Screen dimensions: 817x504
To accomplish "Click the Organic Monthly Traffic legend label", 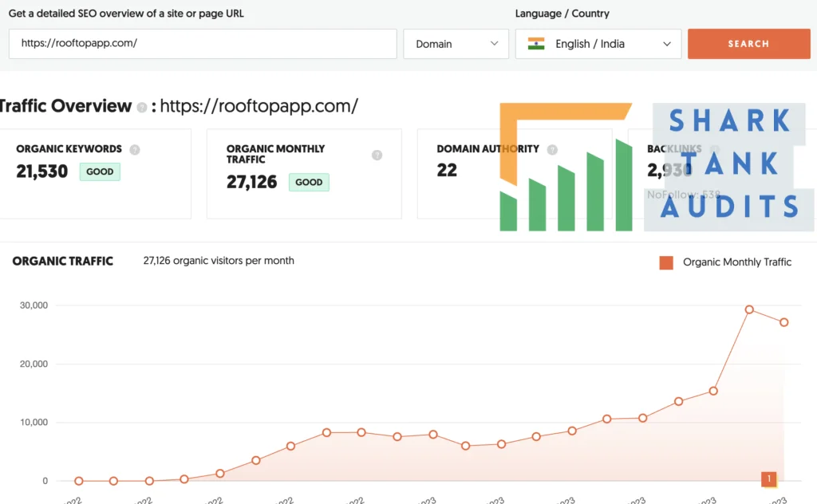I will pyautogui.click(x=736, y=262).
